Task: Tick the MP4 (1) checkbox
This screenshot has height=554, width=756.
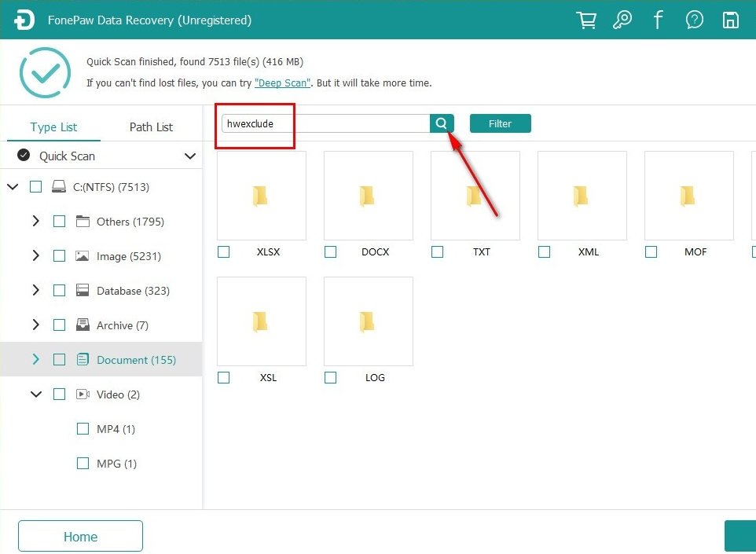Action: point(83,428)
